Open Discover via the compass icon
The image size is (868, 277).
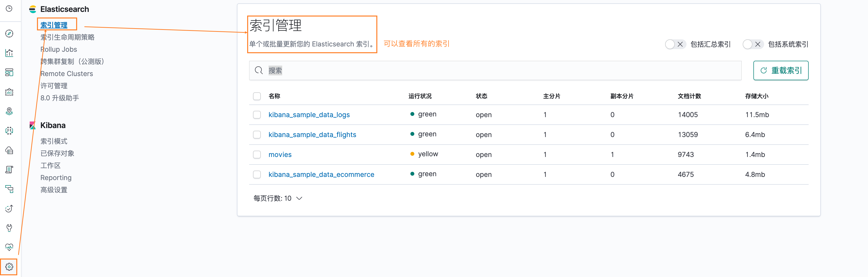(x=9, y=33)
